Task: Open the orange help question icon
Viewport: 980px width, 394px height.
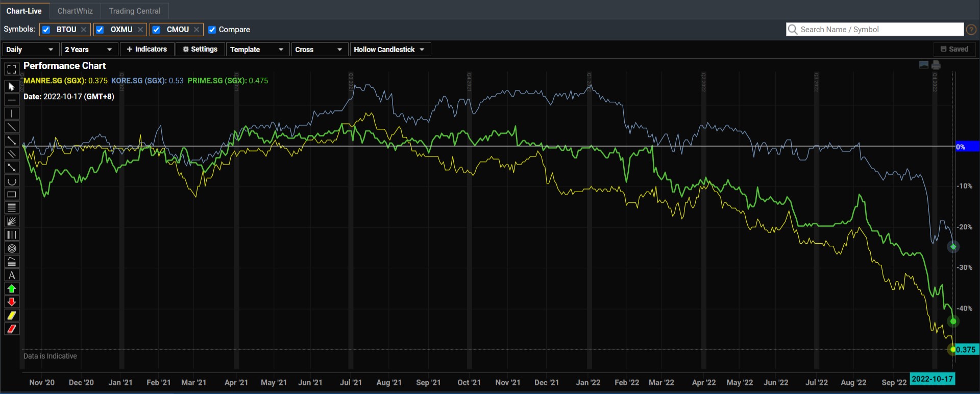Action: point(971,30)
